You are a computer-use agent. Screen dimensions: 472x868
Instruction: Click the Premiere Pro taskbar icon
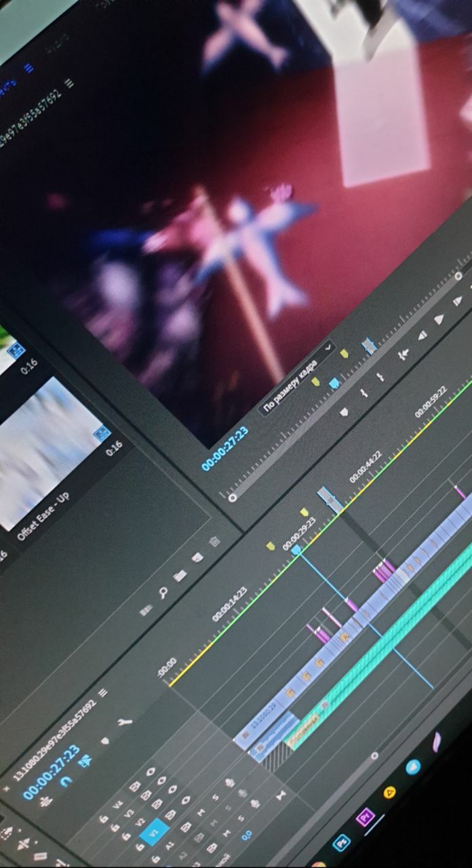pyautogui.click(x=366, y=816)
